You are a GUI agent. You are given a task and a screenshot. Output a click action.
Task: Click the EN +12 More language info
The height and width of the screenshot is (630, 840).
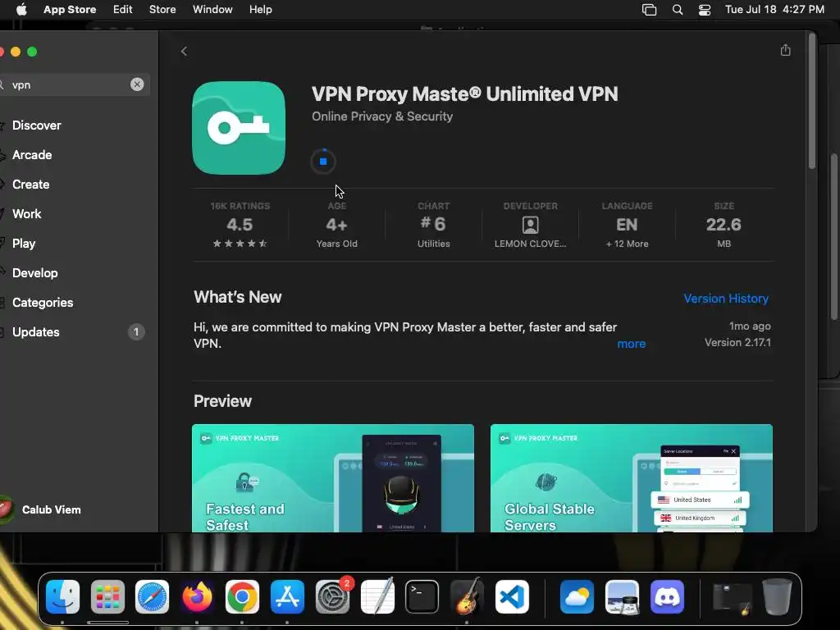[627, 225]
